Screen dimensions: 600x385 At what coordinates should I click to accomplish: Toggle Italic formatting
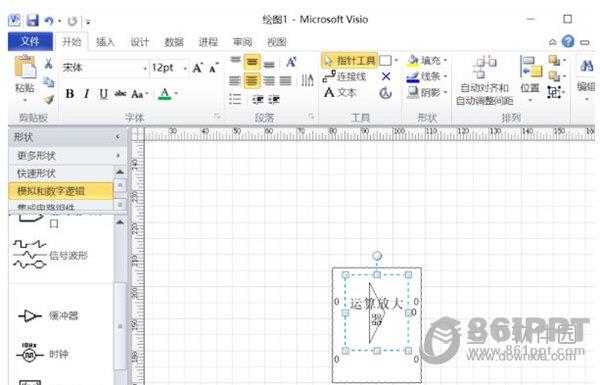click(87, 93)
